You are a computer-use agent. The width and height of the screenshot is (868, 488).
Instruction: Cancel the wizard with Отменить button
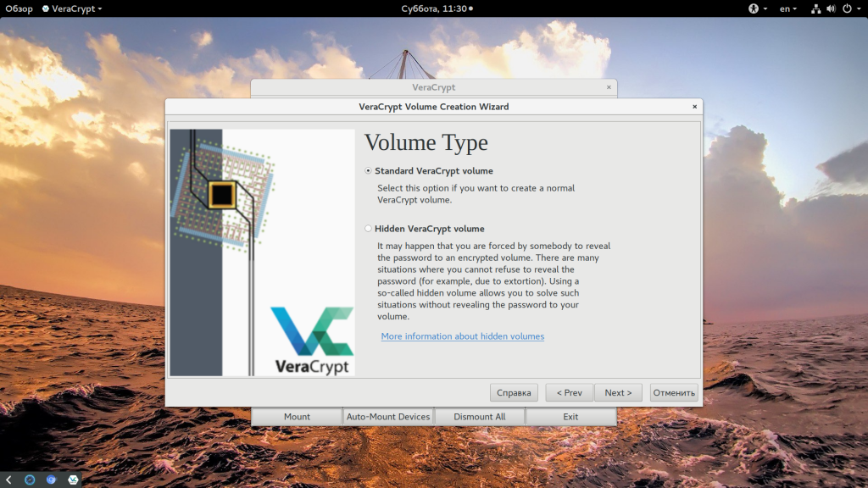(674, 392)
